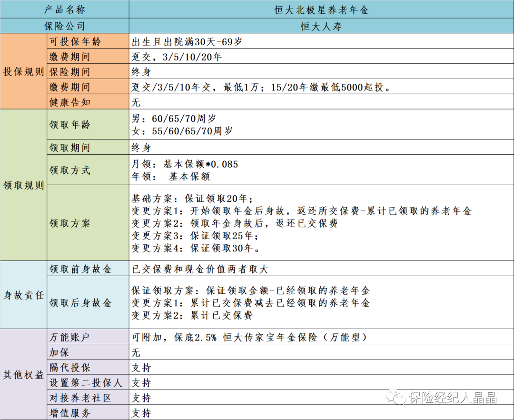Select "支持" in the 设置第二投保人 row

pos(141,382)
